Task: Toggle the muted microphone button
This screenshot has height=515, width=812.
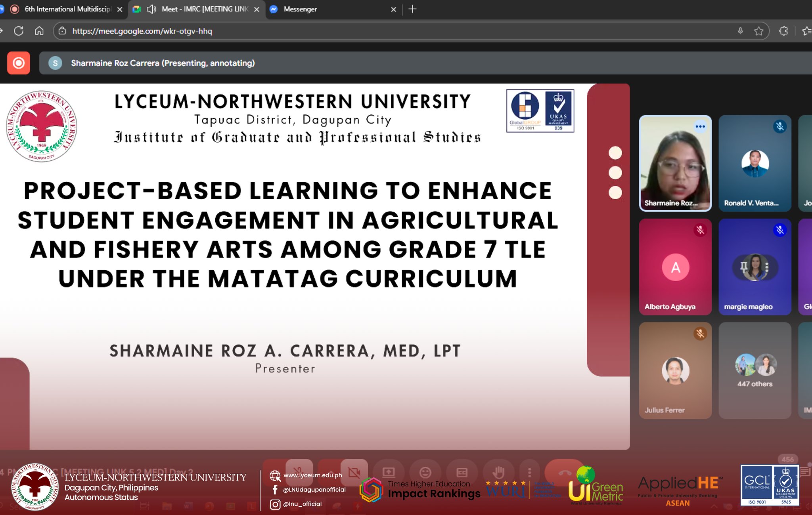Action: (x=299, y=472)
